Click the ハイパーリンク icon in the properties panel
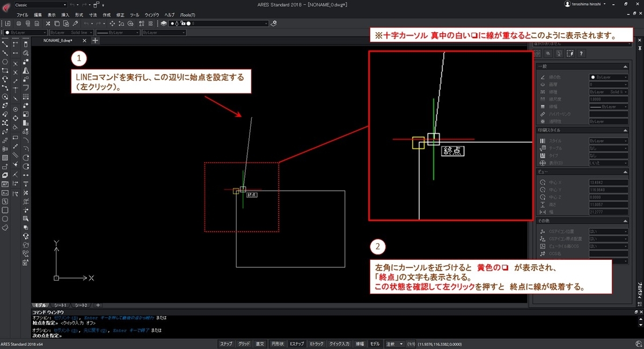The height and width of the screenshot is (349, 644). [543, 114]
